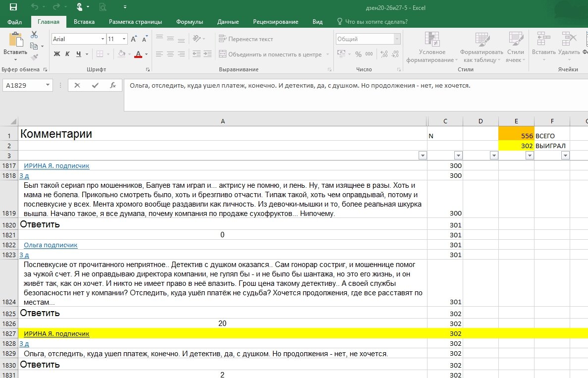Click the Удалить cells button
588x378 pixels.
click(x=569, y=47)
